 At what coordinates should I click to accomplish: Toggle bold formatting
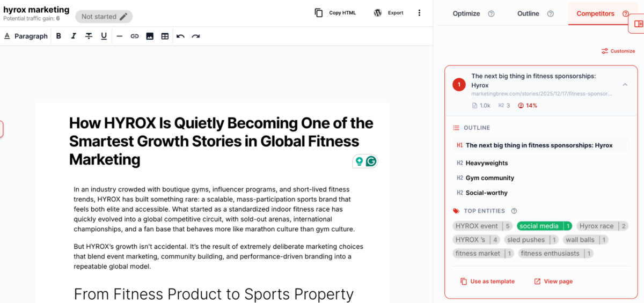pos(58,36)
